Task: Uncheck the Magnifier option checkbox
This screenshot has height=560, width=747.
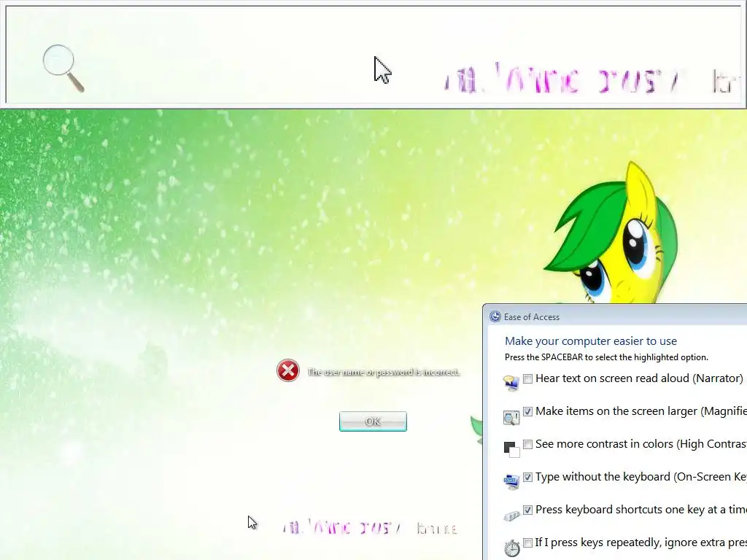Action: (x=528, y=411)
